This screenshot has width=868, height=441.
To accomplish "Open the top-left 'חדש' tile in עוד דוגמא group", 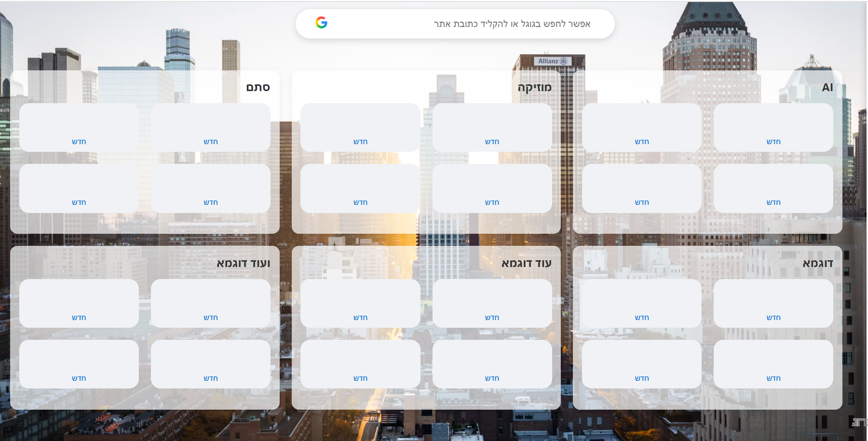I will (x=360, y=304).
